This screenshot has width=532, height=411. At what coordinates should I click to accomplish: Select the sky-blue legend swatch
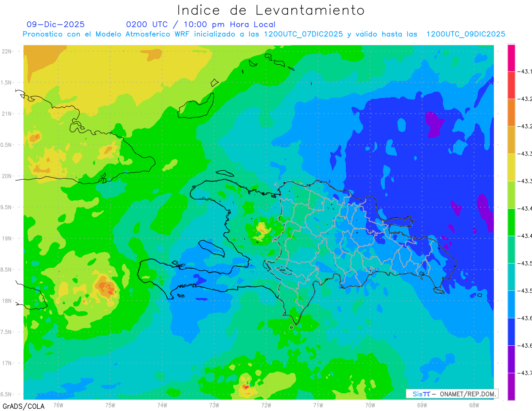click(x=511, y=304)
